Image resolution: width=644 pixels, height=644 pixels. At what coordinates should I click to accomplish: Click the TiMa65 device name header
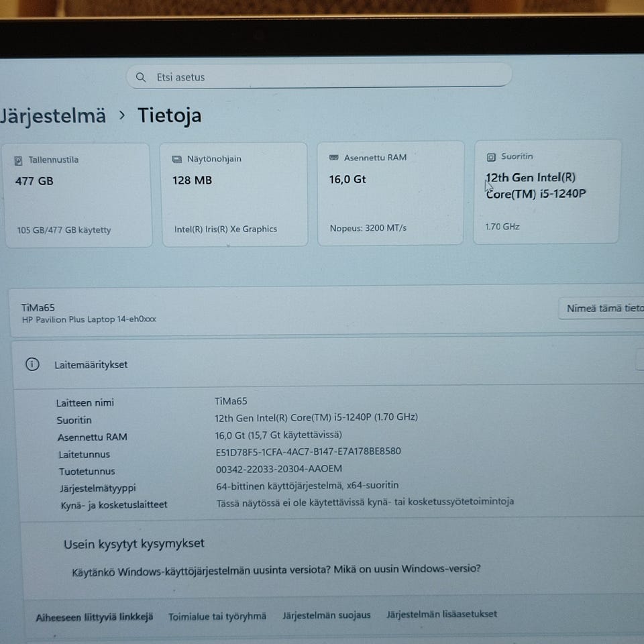38,307
